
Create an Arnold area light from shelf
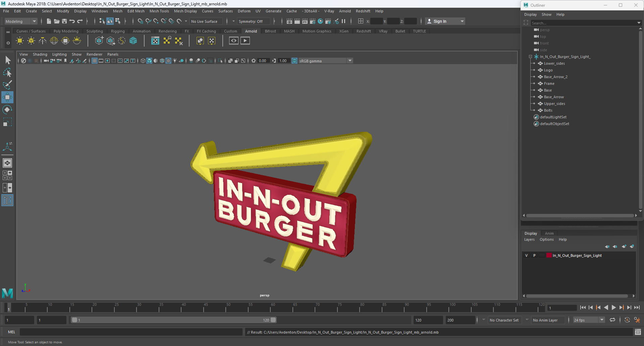(x=20, y=41)
